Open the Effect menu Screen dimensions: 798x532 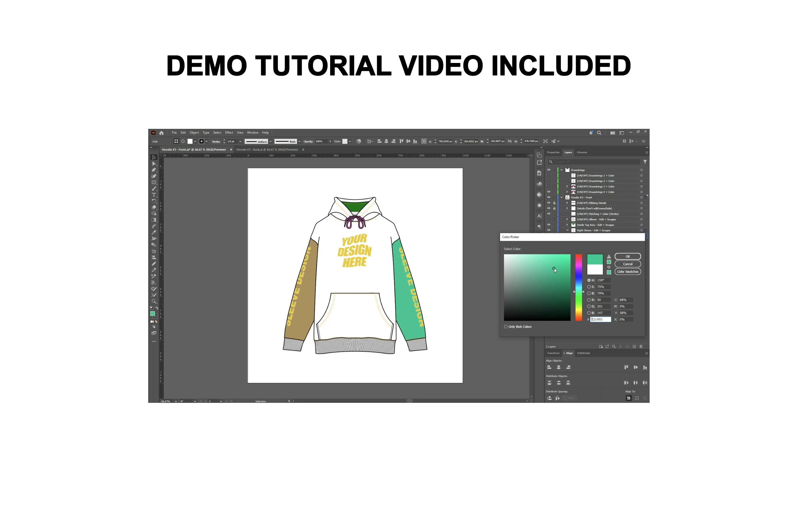(x=229, y=133)
